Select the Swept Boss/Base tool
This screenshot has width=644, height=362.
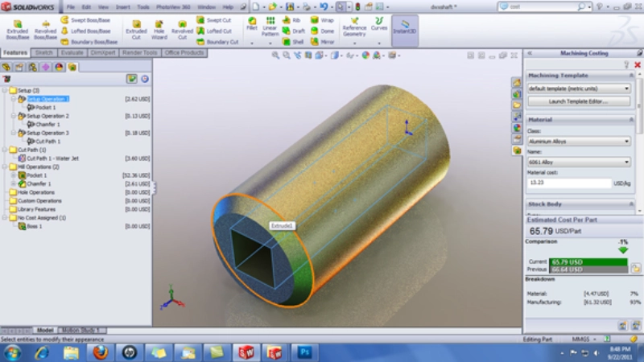point(87,19)
